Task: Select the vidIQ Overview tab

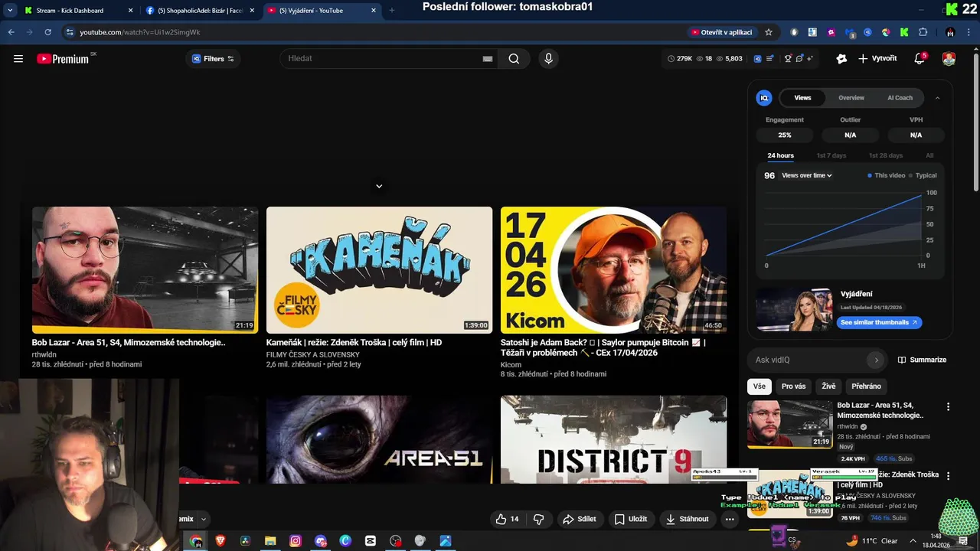Action: pyautogui.click(x=851, y=98)
